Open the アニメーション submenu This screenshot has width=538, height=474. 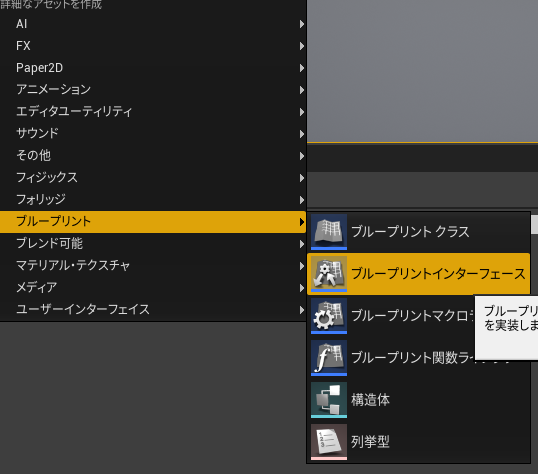coord(153,90)
